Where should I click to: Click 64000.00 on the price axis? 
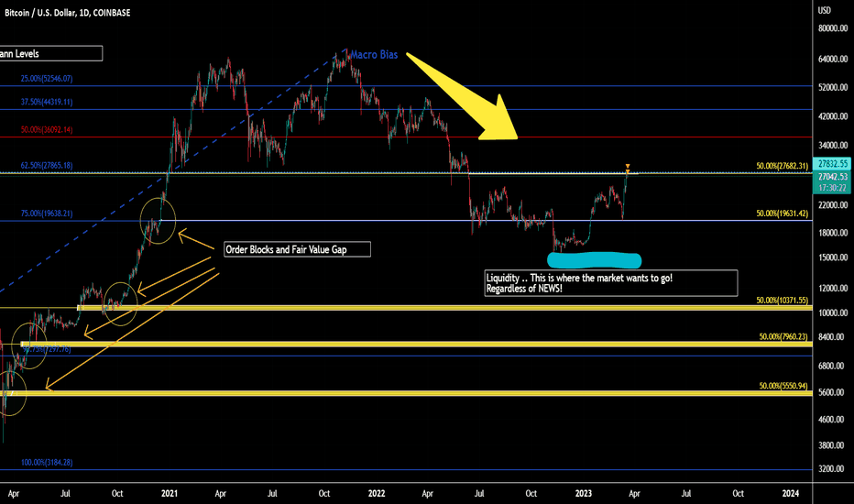[833, 59]
